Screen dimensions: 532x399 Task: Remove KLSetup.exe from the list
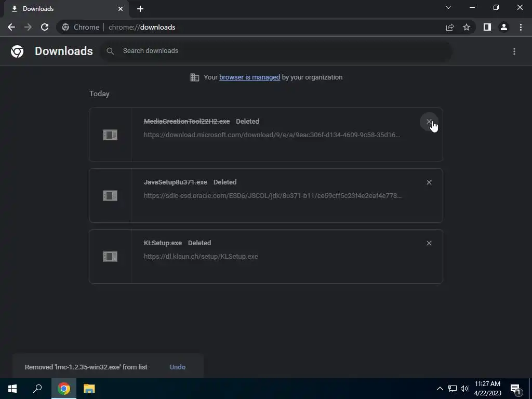click(x=429, y=243)
